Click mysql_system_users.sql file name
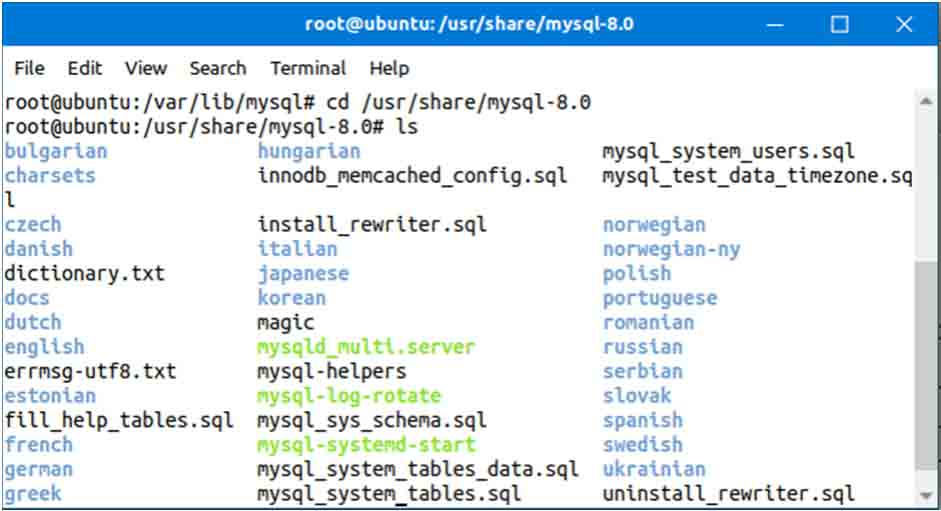The width and height of the screenshot is (941, 511). [x=729, y=151]
